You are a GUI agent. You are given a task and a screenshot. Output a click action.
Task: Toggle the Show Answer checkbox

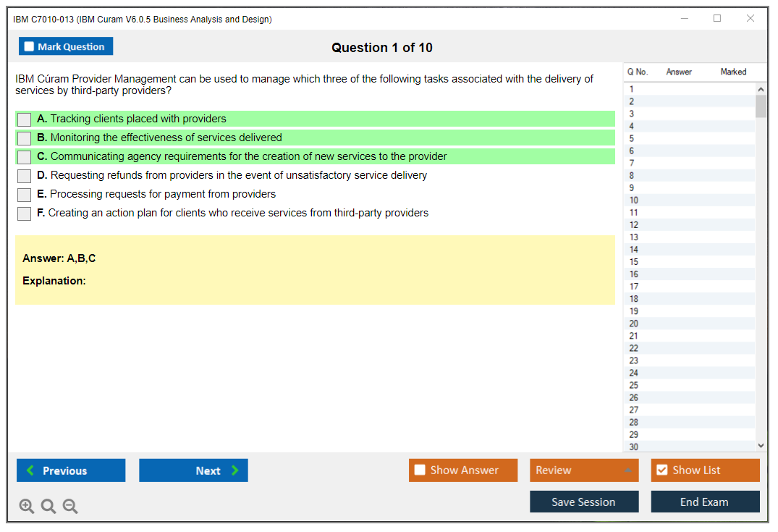[420, 470]
